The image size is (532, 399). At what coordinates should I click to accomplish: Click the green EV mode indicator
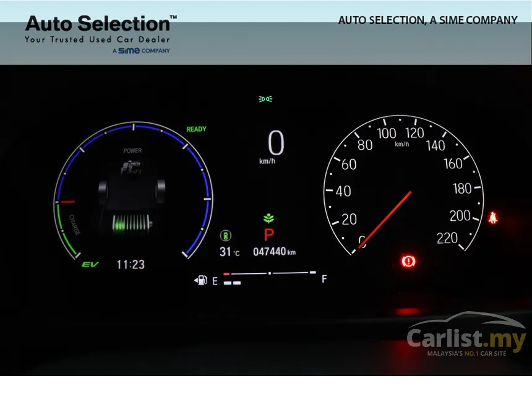(90, 264)
